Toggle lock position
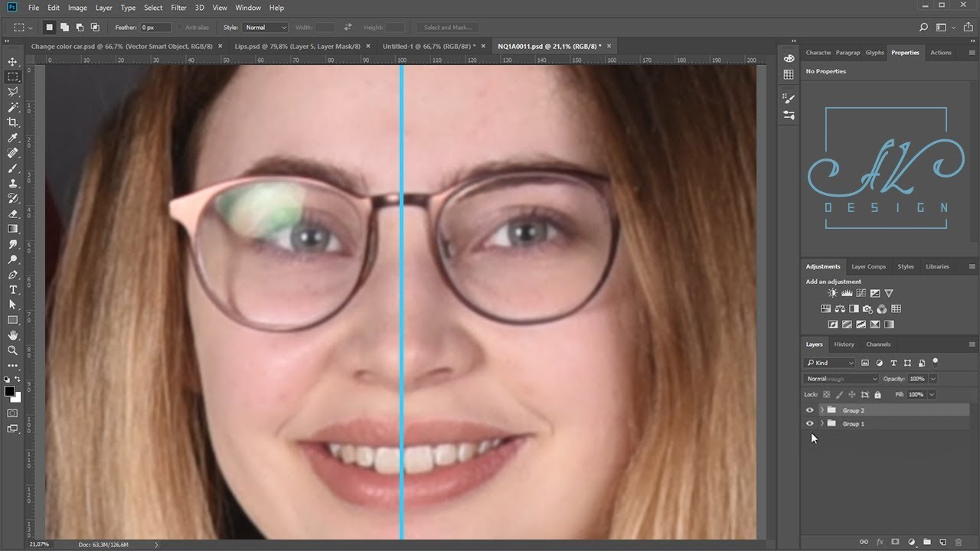The image size is (980, 551). click(851, 395)
